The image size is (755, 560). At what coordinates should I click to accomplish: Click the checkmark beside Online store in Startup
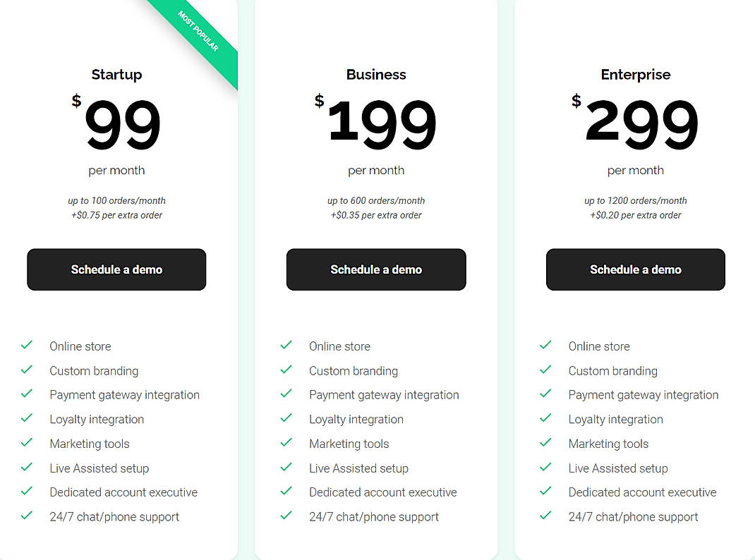tap(27, 345)
